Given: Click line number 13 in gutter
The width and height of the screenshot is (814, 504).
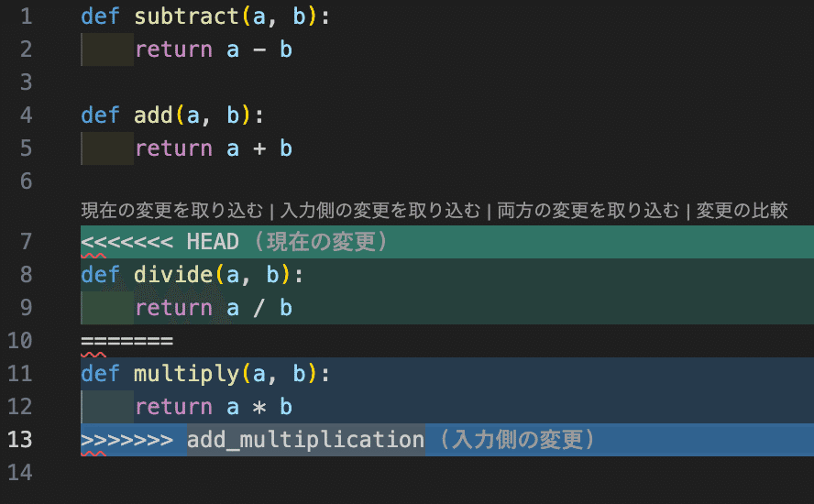Looking at the screenshot, I should coord(20,440).
